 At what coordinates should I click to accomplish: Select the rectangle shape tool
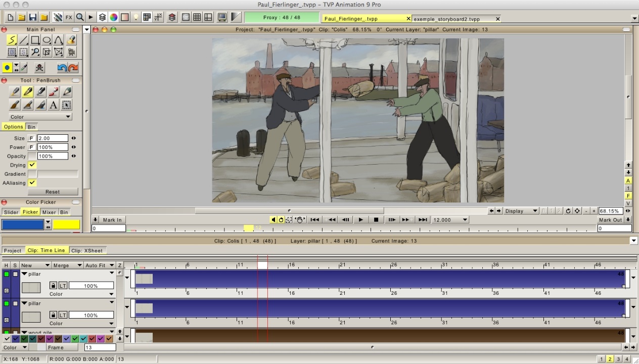click(x=35, y=40)
